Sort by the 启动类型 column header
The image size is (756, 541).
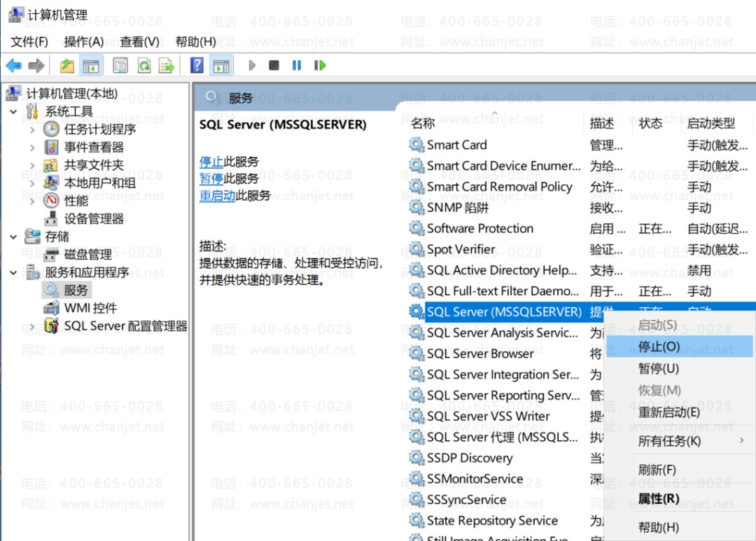coord(716,123)
